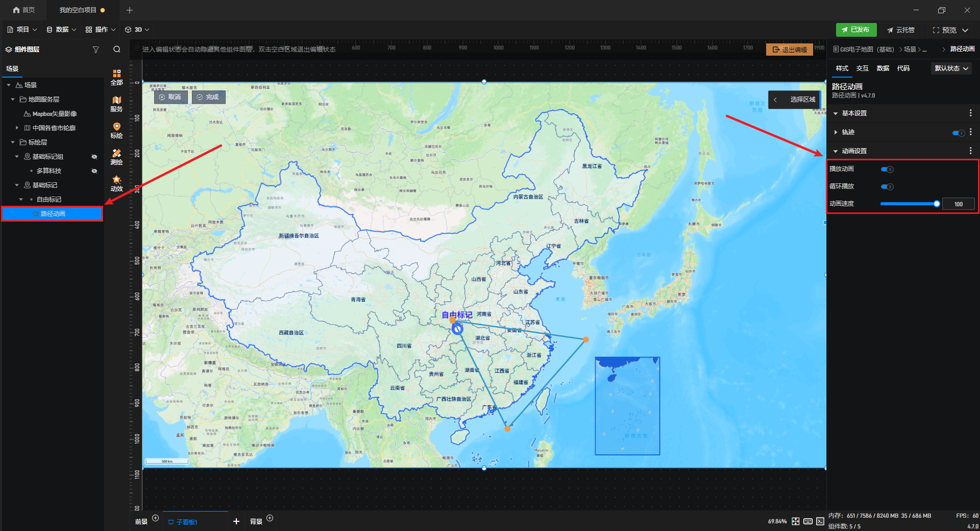This screenshot has height=531, width=980.
Task: Open 基本设置 three-dot options menu
Action: coord(970,113)
